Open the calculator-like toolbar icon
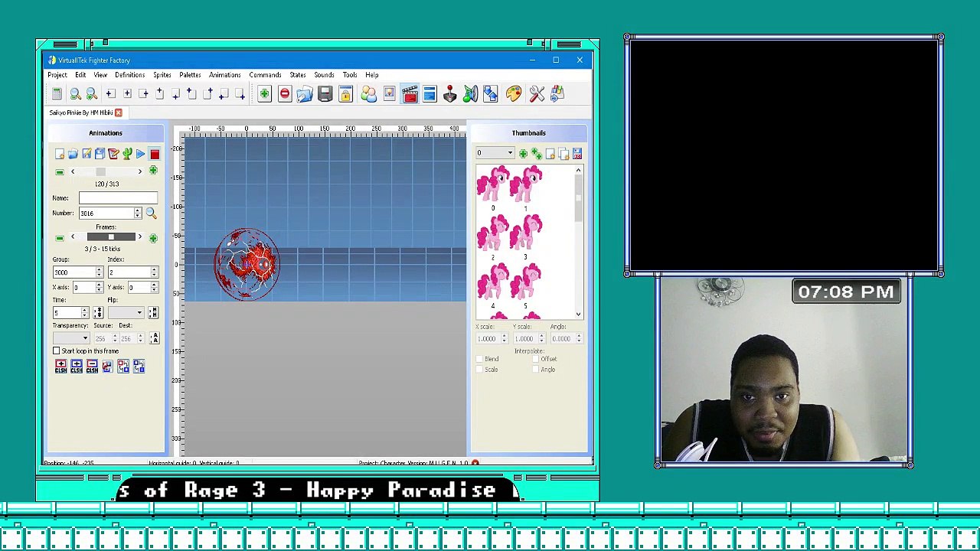980x551 pixels. [57, 93]
